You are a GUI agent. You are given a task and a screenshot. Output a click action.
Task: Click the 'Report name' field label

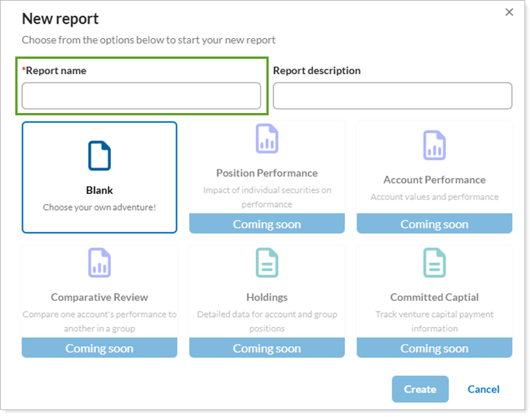click(x=56, y=70)
